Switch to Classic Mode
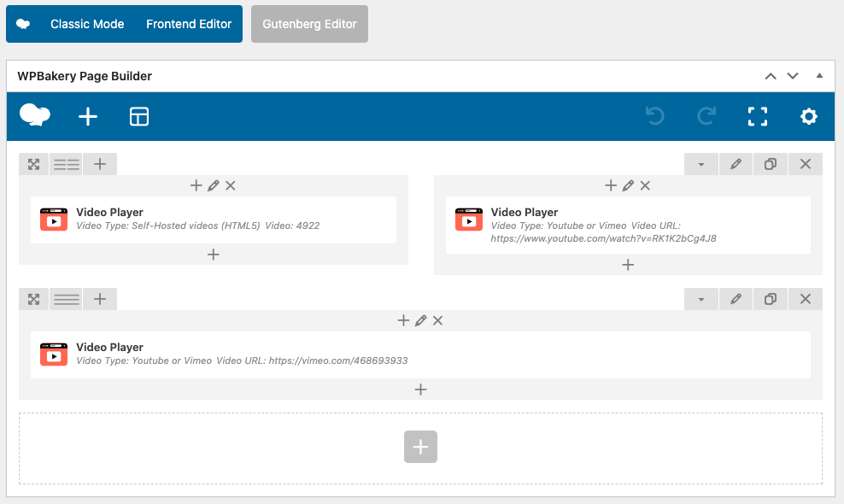 (87, 24)
